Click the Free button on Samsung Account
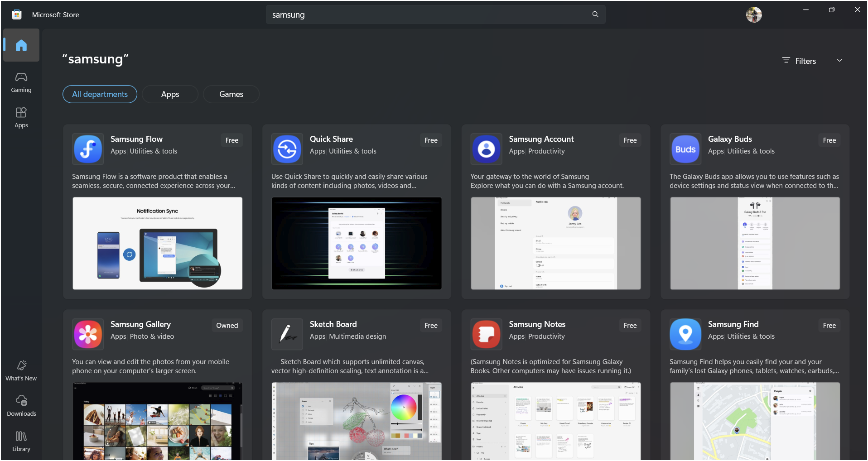Screen dimensions: 868x461 point(630,140)
